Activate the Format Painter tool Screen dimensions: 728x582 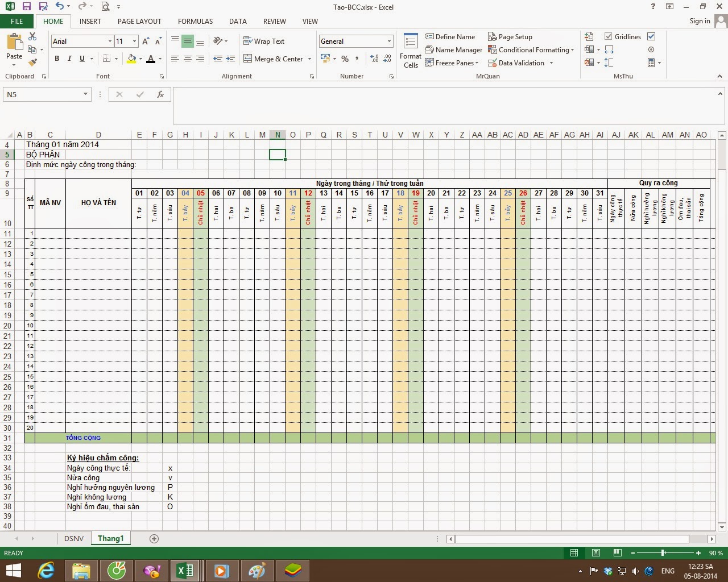[x=32, y=63]
